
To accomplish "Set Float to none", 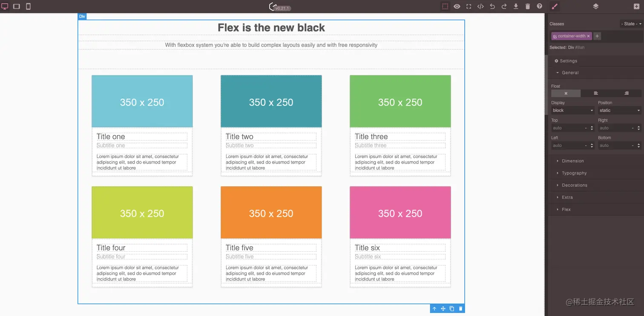I will [x=566, y=93].
